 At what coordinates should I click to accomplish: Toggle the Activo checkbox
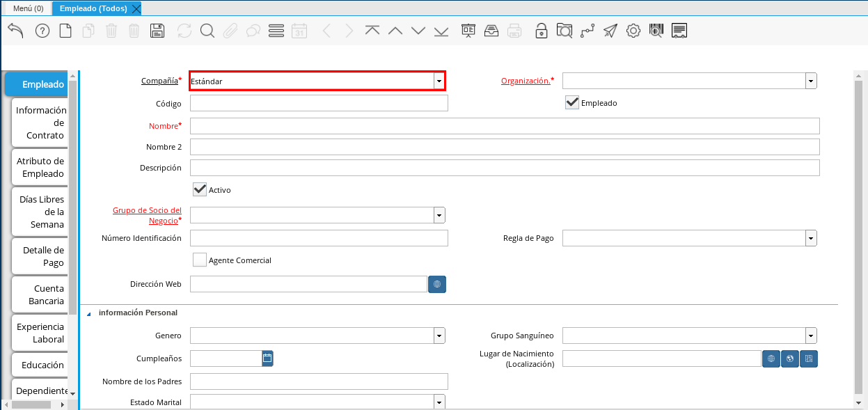coord(200,189)
